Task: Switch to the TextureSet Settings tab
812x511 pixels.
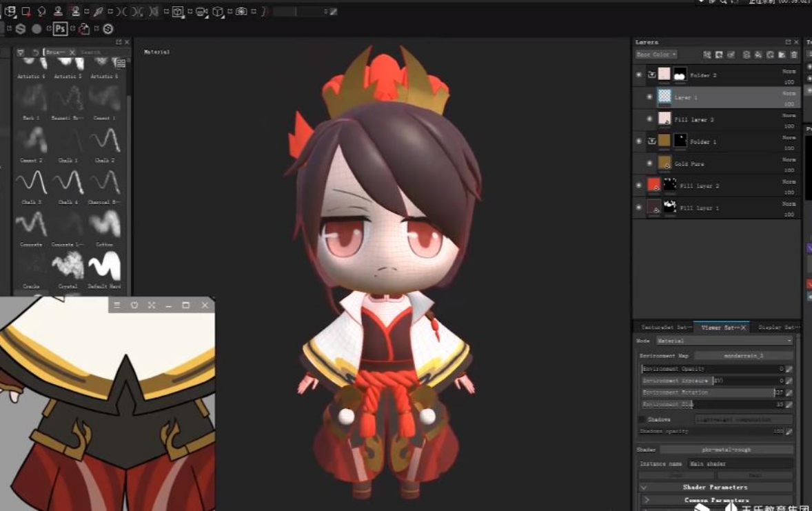Action: coord(662,327)
